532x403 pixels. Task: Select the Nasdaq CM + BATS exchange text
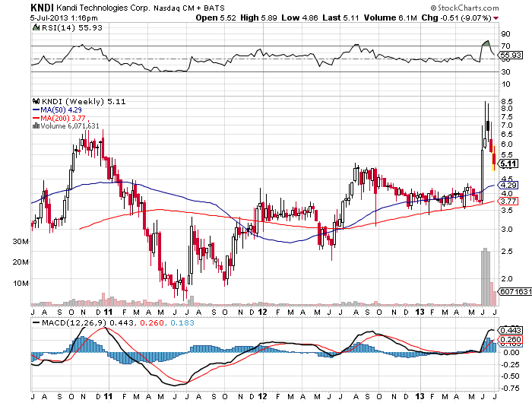coord(189,8)
